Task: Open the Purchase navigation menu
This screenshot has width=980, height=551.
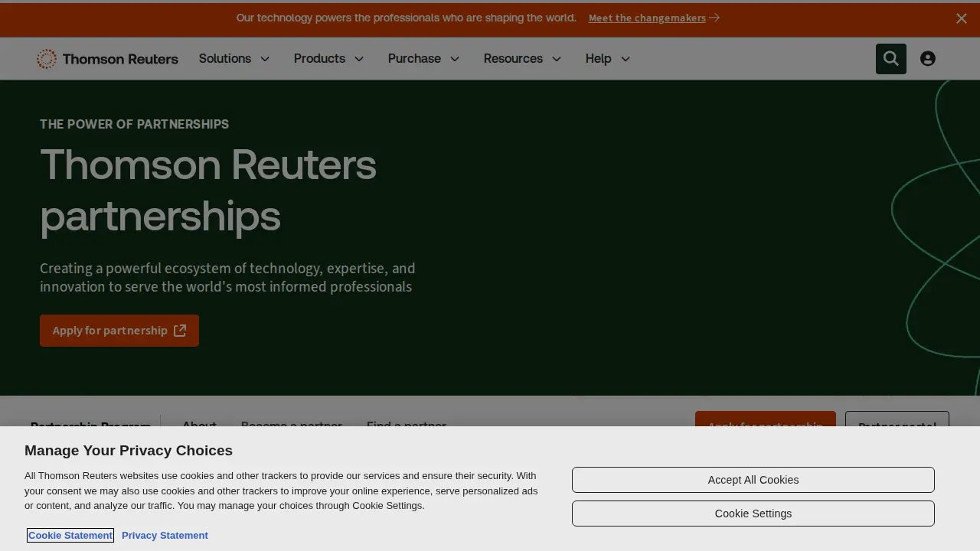Action: (x=423, y=59)
